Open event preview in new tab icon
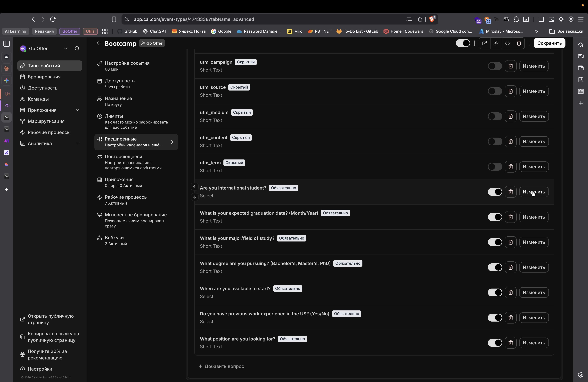 (484, 43)
